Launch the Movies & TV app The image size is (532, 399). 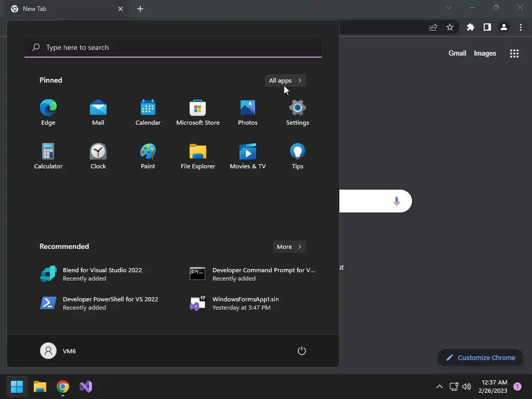(x=248, y=156)
